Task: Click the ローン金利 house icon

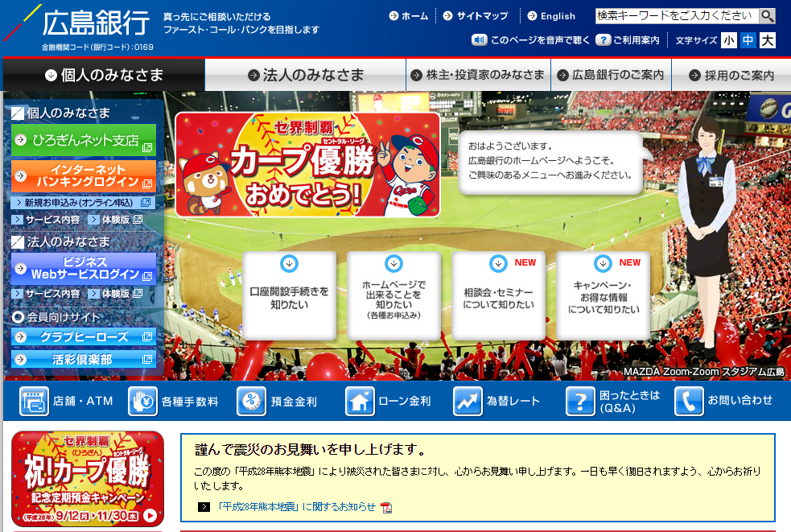Action: tap(360, 402)
